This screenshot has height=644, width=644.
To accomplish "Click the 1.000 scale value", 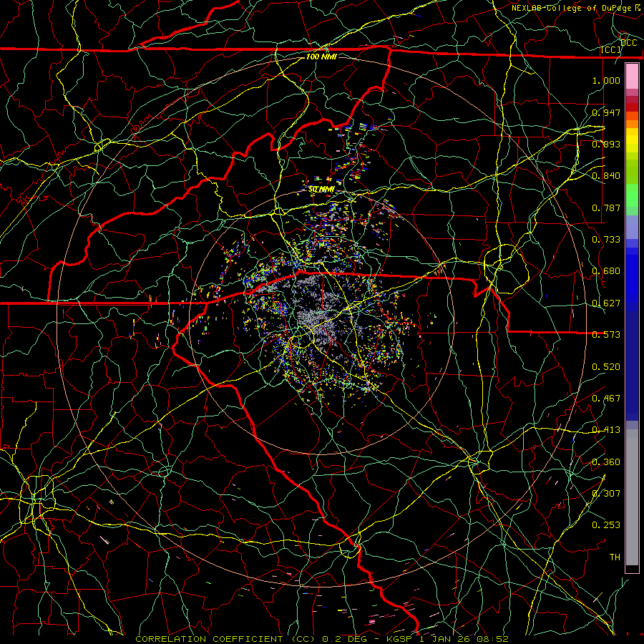I will pyautogui.click(x=606, y=80).
